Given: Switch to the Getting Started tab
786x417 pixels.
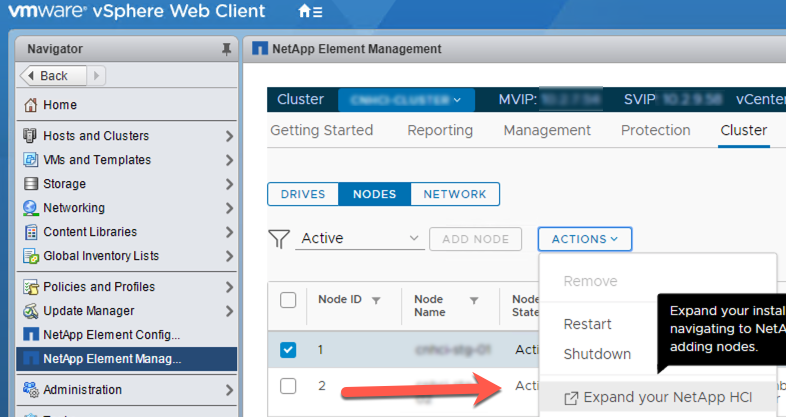Looking at the screenshot, I should point(321,130).
